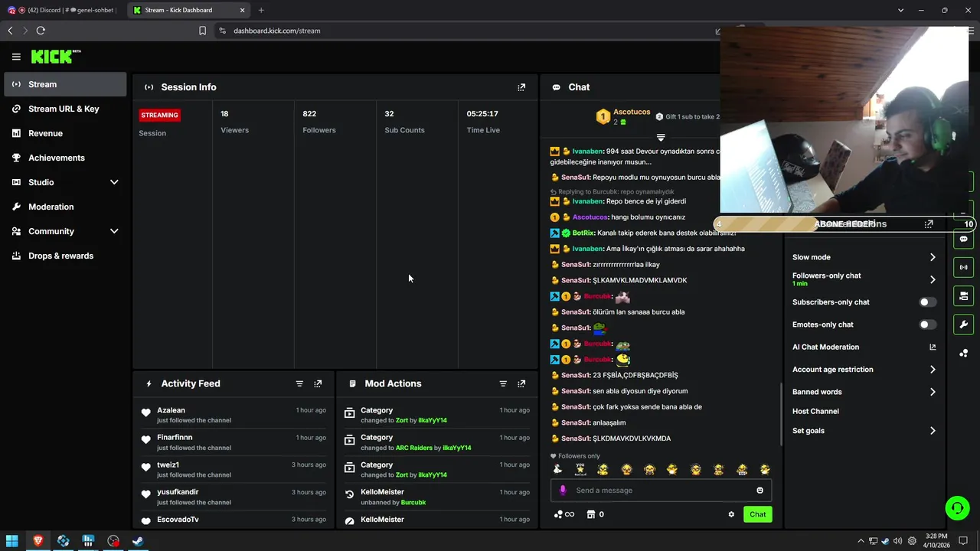
Task: Open Slow mode options
Action: pos(864,257)
